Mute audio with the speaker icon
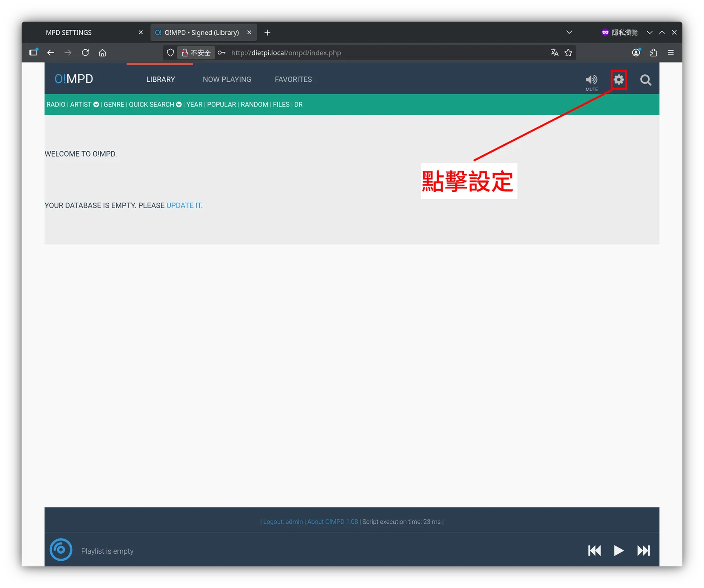This screenshot has width=704, height=588. [x=591, y=80]
